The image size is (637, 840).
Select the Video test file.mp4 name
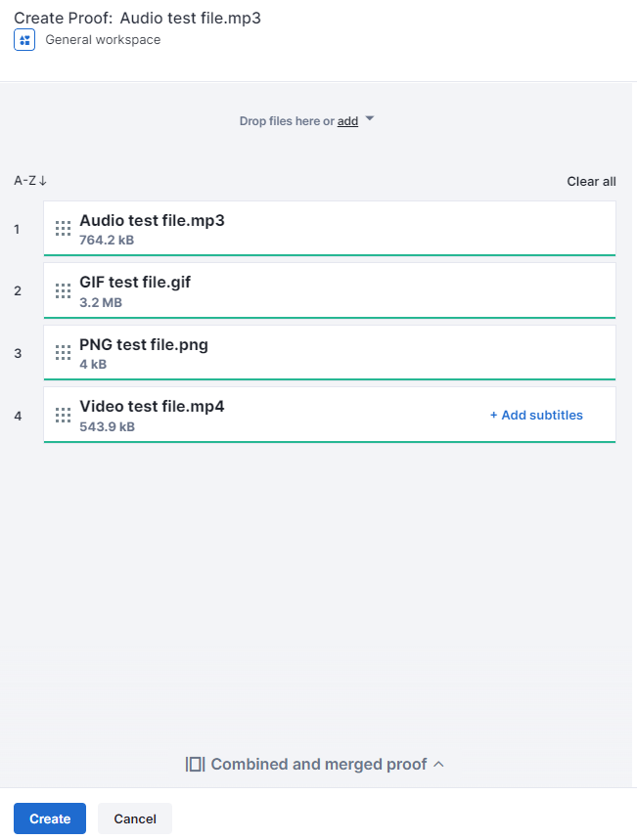pyautogui.click(x=152, y=407)
